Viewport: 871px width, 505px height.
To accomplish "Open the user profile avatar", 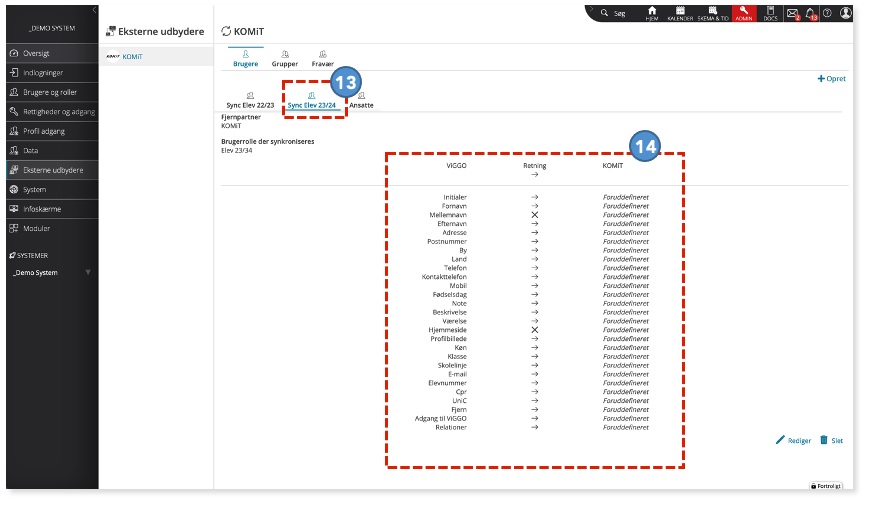I will click(x=845, y=13).
